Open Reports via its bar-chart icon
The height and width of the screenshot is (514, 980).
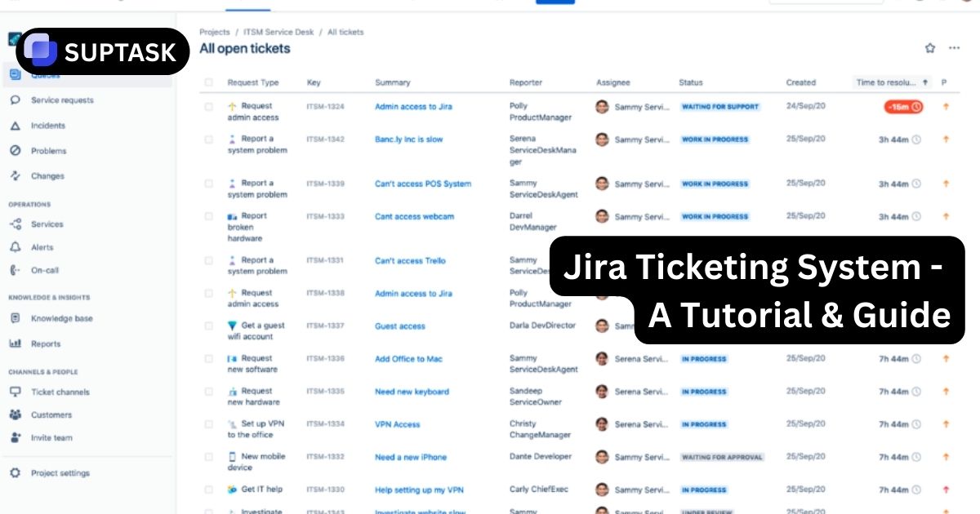coord(15,343)
